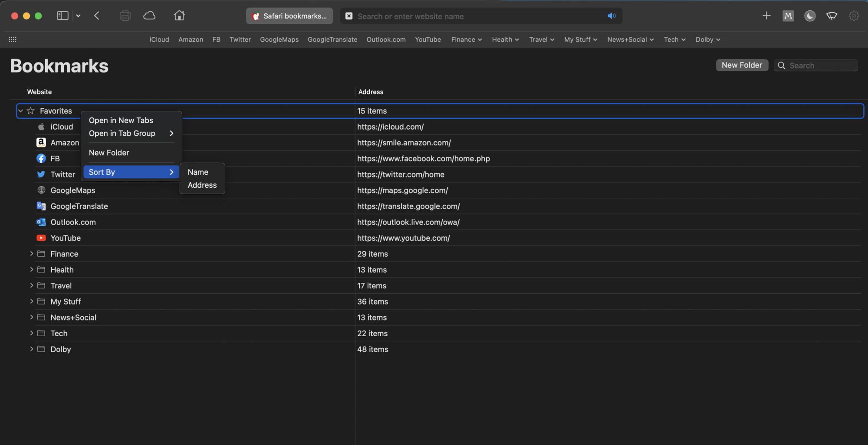
Task: Toggle the Safari sidebar button
Action: click(x=62, y=16)
